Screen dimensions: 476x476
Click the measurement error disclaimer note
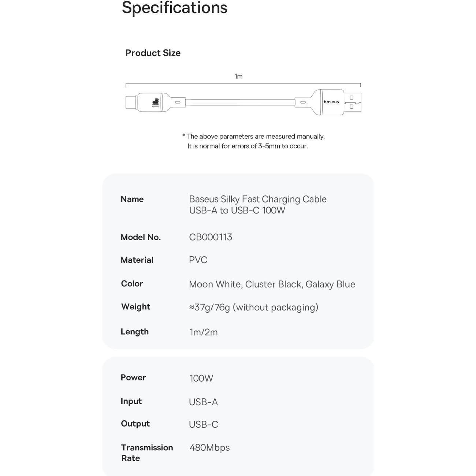coord(253,141)
